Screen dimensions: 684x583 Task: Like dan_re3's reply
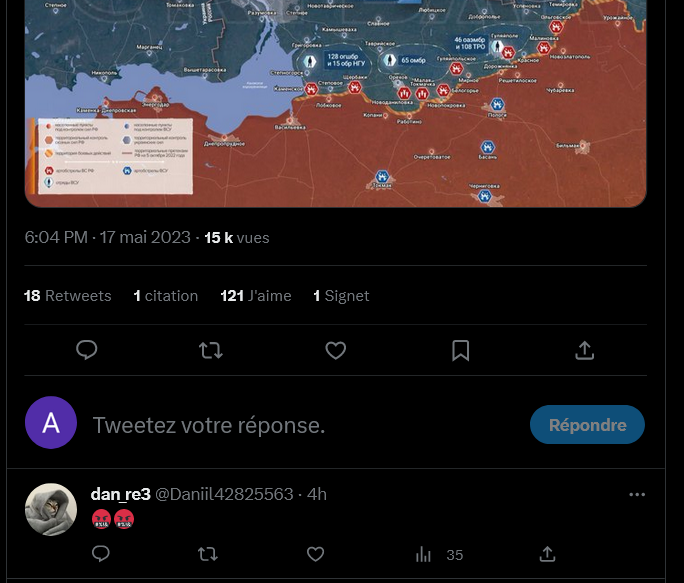(315, 554)
